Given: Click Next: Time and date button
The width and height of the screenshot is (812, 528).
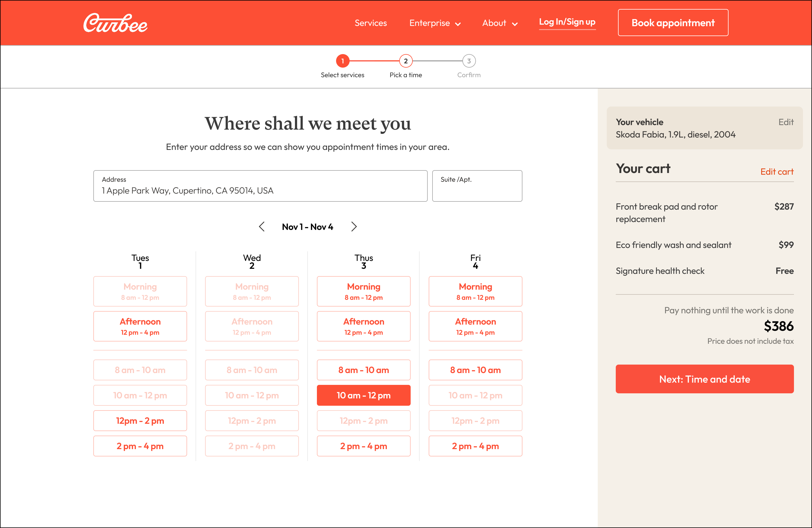Looking at the screenshot, I should (x=705, y=379).
